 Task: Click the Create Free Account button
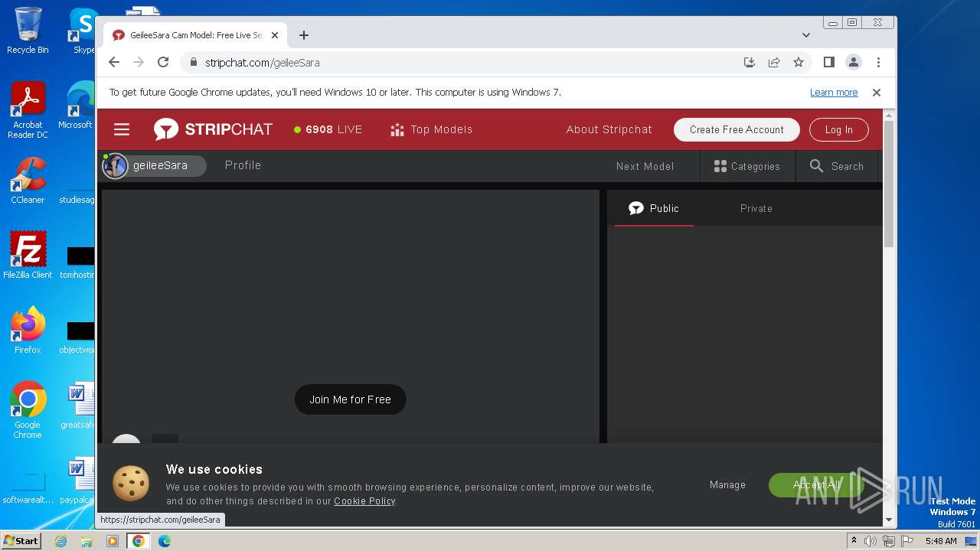coord(737,129)
